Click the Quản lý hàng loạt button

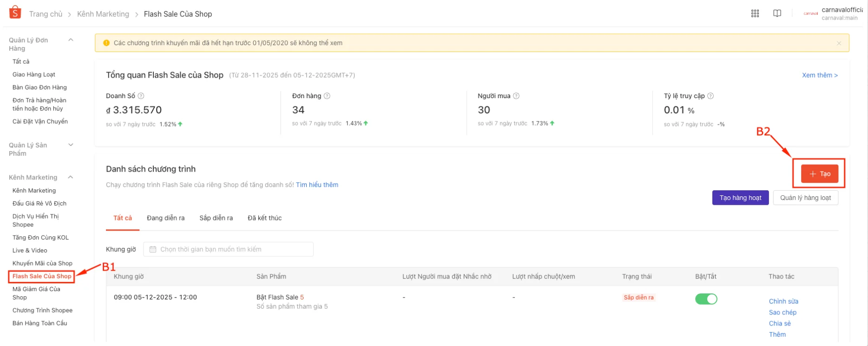click(x=805, y=198)
